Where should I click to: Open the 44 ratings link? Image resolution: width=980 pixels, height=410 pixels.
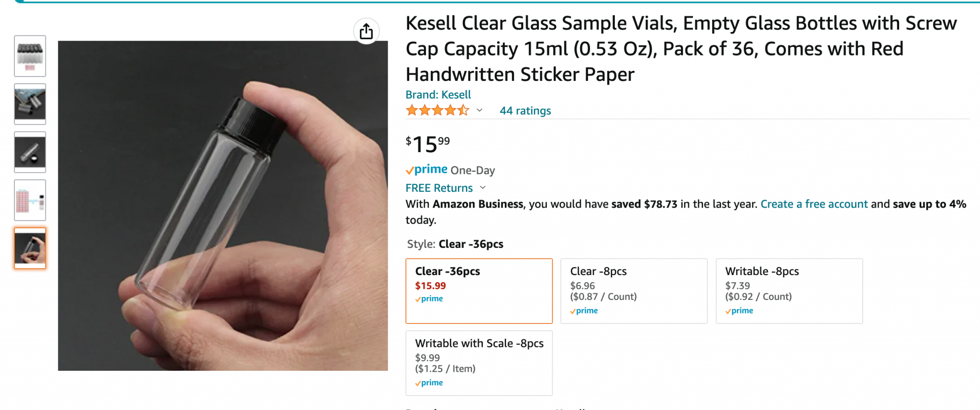[x=525, y=111]
